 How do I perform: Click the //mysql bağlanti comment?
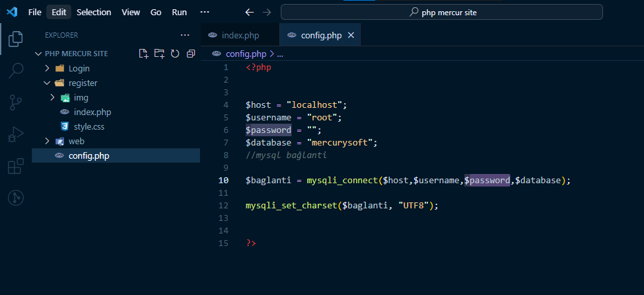tap(286, 155)
